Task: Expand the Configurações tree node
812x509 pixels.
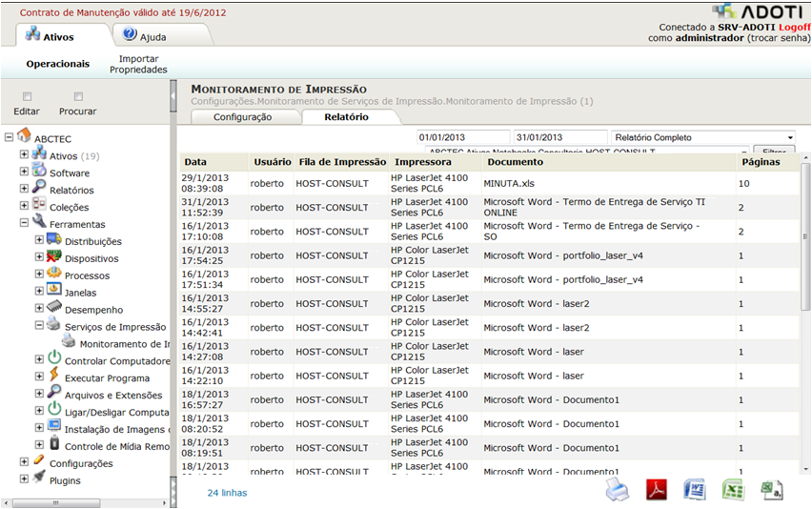Action: [x=24, y=461]
